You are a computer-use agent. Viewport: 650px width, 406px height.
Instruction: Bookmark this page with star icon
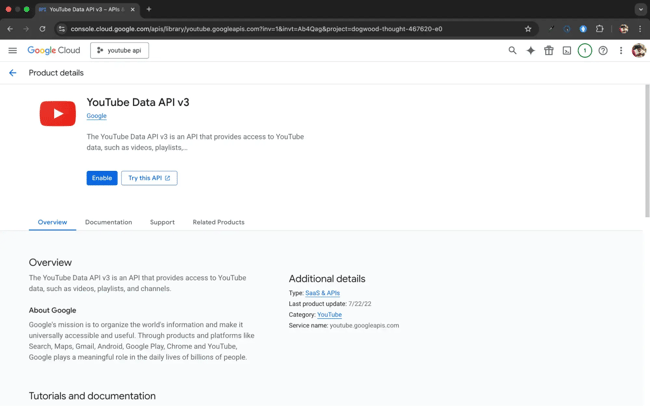click(528, 29)
